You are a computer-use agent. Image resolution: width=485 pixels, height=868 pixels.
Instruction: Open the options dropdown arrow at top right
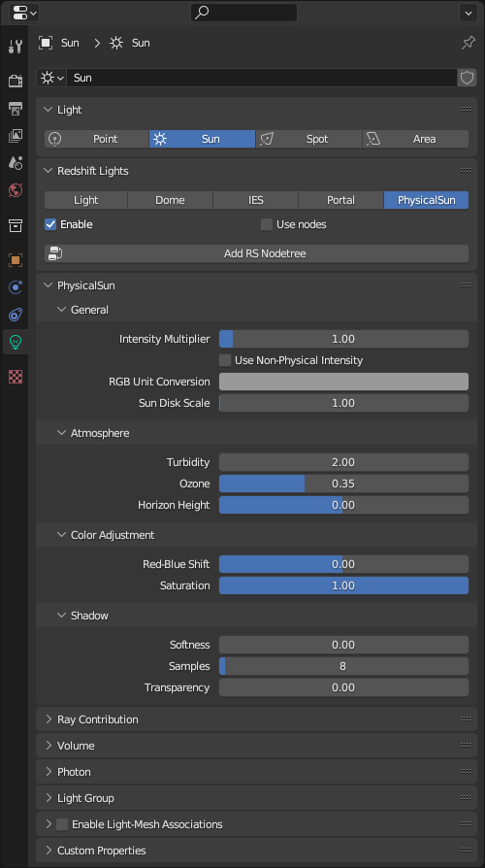coord(468,13)
